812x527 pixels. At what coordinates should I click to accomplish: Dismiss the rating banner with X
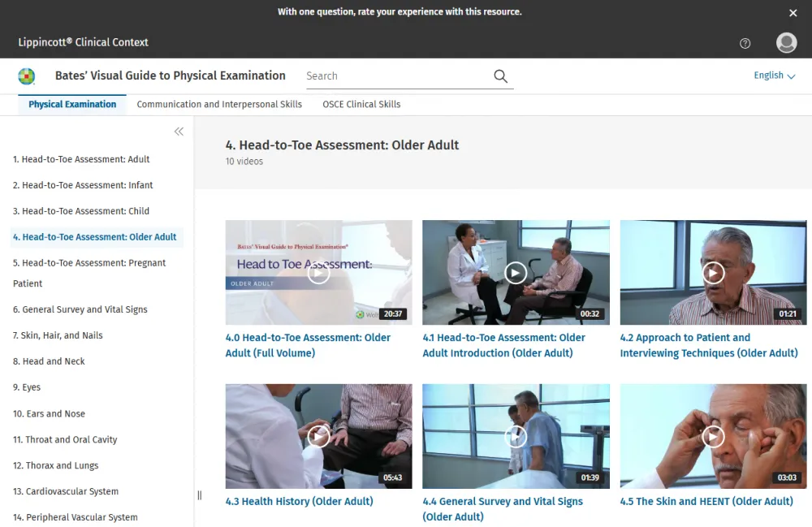(793, 13)
